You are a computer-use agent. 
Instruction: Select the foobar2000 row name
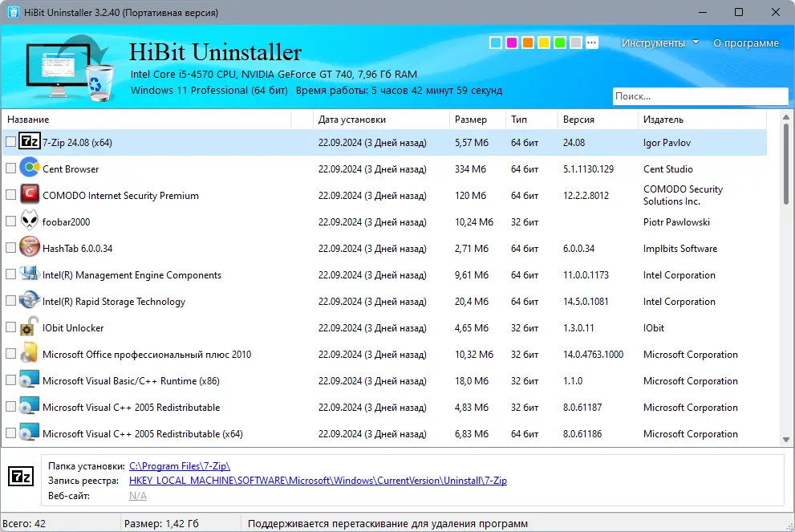pyautogui.click(x=67, y=222)
